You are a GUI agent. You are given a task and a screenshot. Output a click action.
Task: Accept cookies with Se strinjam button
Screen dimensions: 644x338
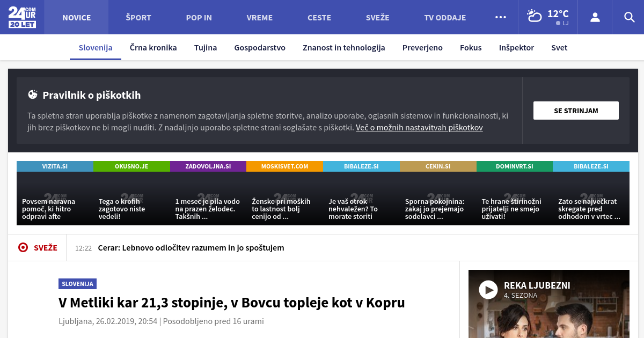click(575, 111)
